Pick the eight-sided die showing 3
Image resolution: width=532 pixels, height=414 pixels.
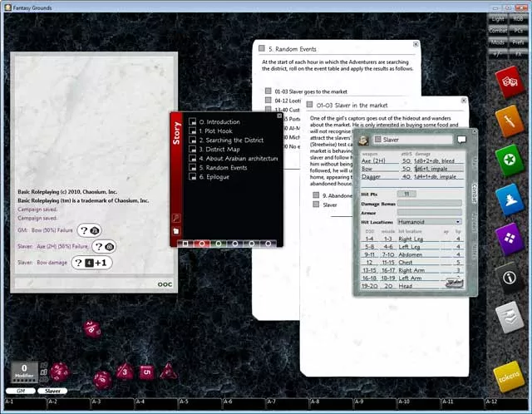(x=125, y=372)
